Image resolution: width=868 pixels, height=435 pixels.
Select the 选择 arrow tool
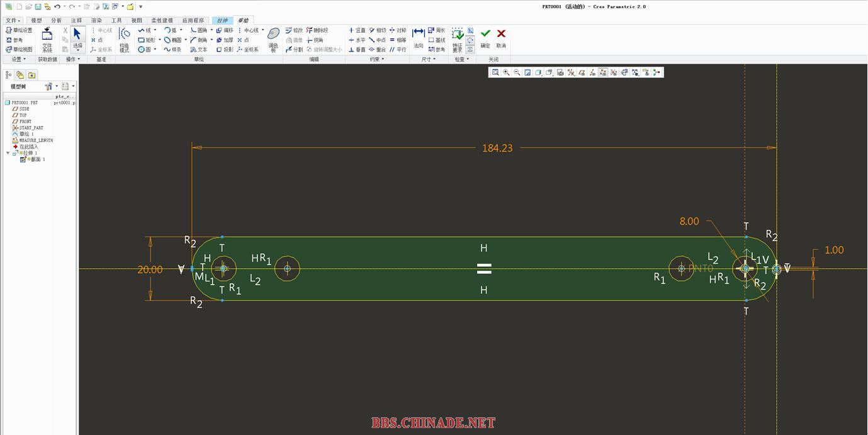click(77, 38)
